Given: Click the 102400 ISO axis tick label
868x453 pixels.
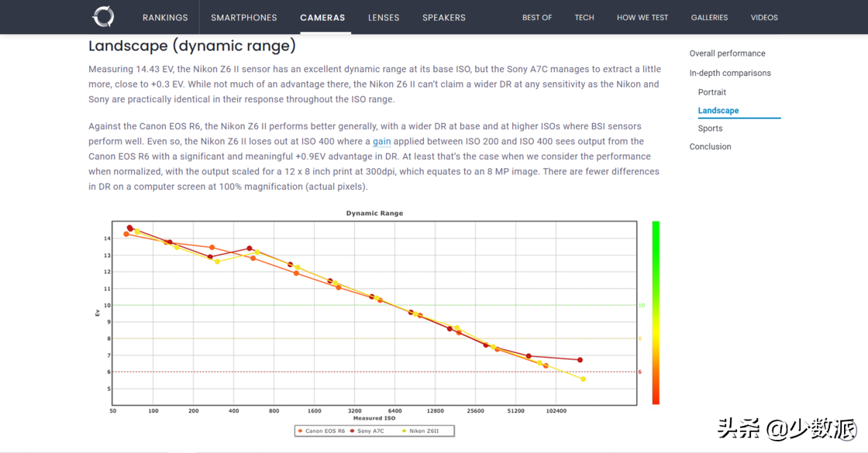Looking at the screenshot, I should tap(556, 411).
